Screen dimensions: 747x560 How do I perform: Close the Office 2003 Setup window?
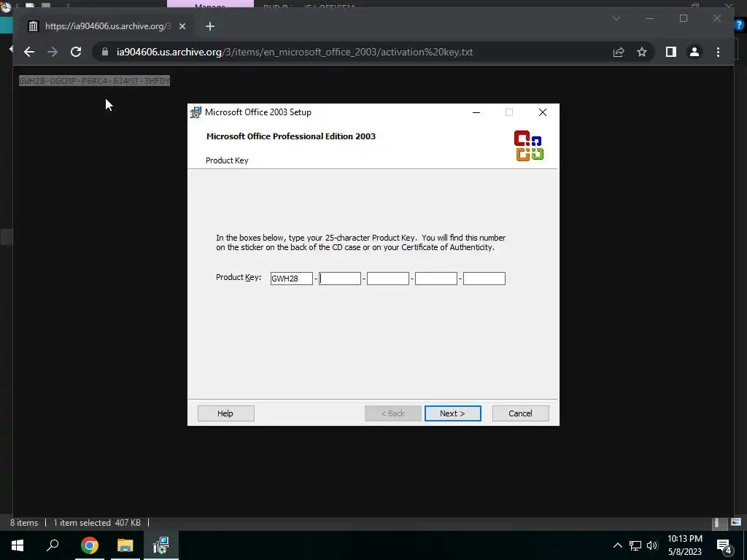pos(542,112)
